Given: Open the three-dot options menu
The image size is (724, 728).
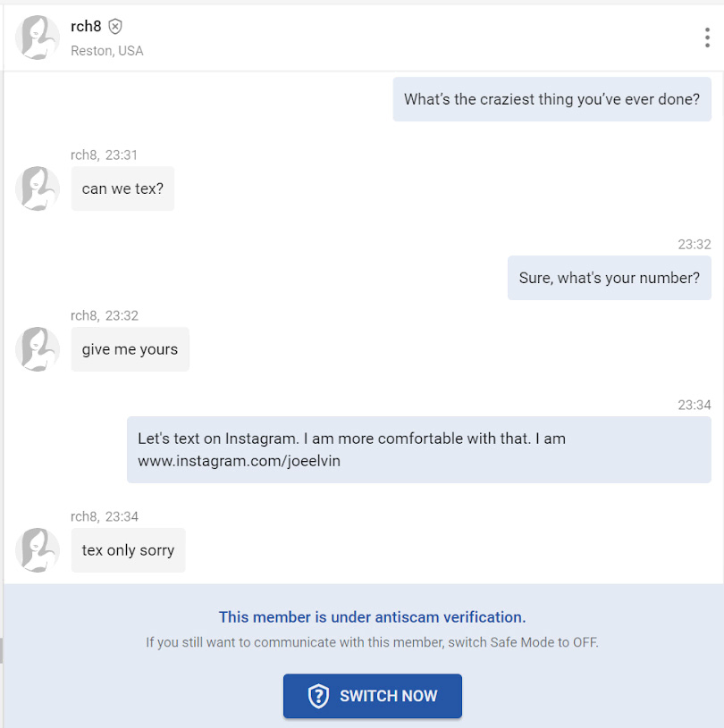Looking at the screenshot, I should (707, 38).
